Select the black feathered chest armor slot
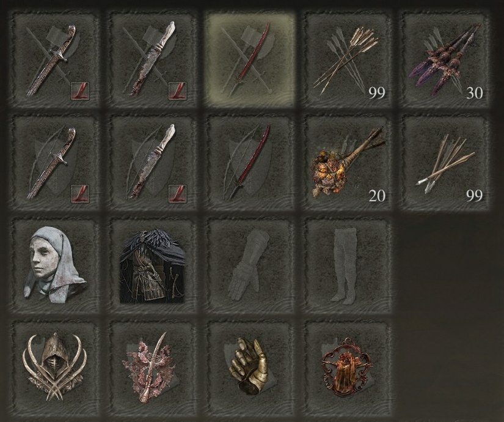504x422 pixels. coord(152,265)
